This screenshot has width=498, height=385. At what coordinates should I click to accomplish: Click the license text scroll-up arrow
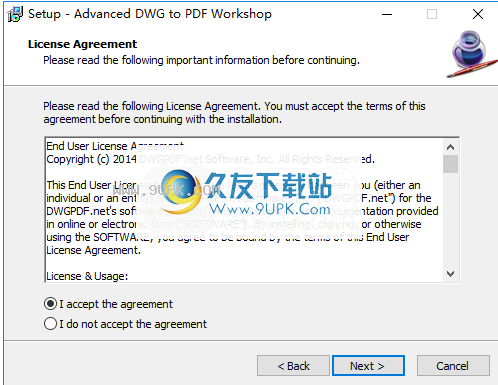[x=450, y=147]
